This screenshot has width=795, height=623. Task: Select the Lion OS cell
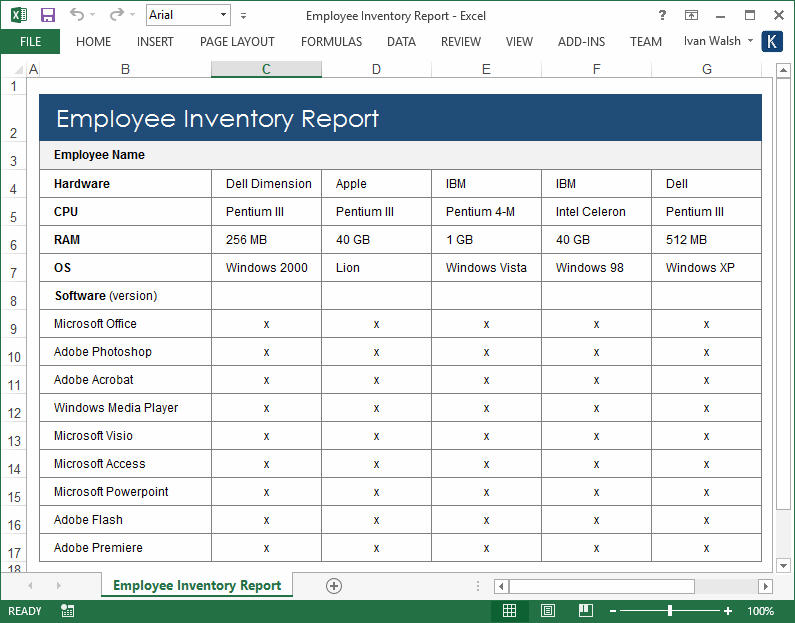tap(376, 268)
